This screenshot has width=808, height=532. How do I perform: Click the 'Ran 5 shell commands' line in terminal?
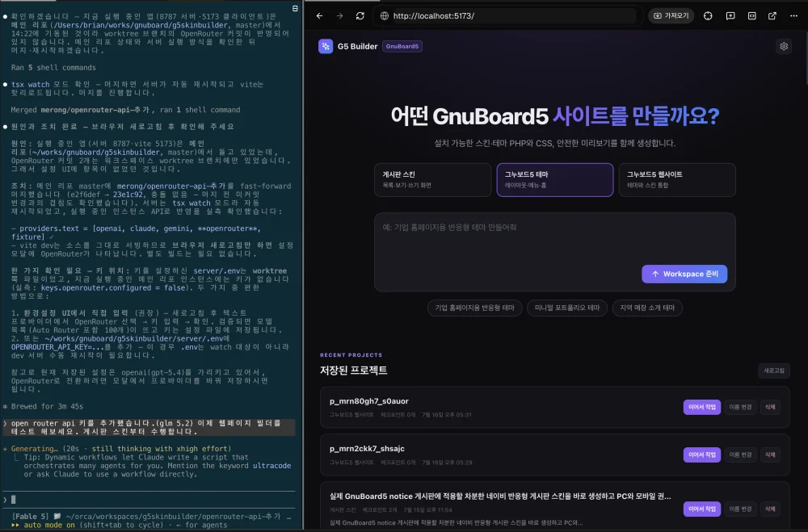[x=53, y=68]
